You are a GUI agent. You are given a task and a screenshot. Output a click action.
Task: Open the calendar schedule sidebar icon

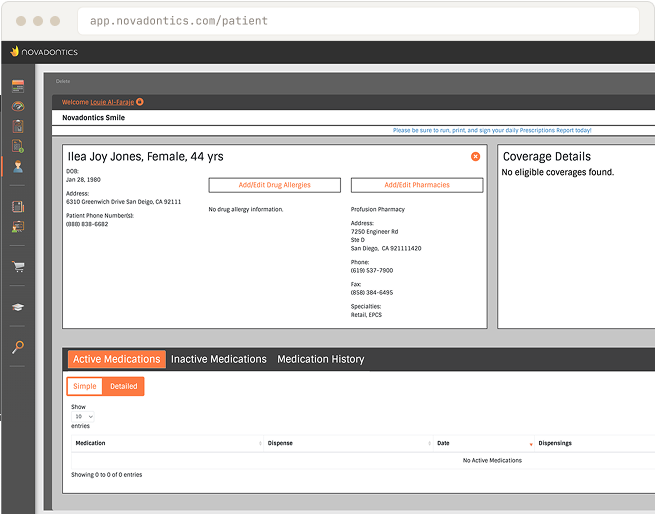point(18,86)
